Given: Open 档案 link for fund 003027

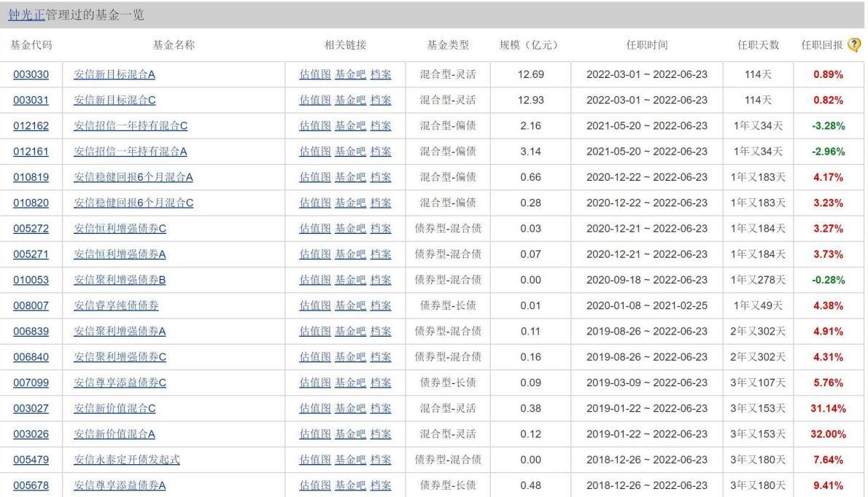Looking at the screenshot, I should pos(381,409).
